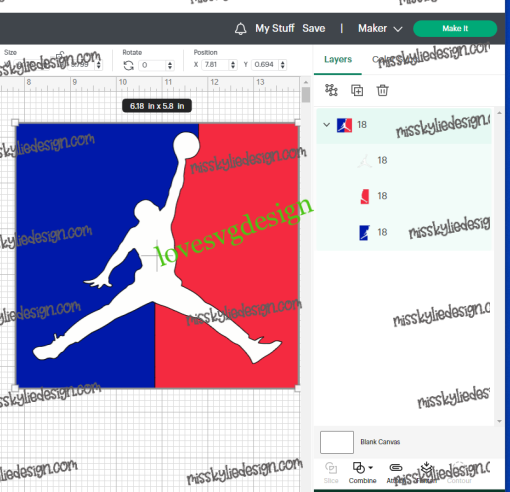The width and height of the screenshot is (510, 492).
Task: Adjust the Position Y stepper
Action: click(283, 64)
